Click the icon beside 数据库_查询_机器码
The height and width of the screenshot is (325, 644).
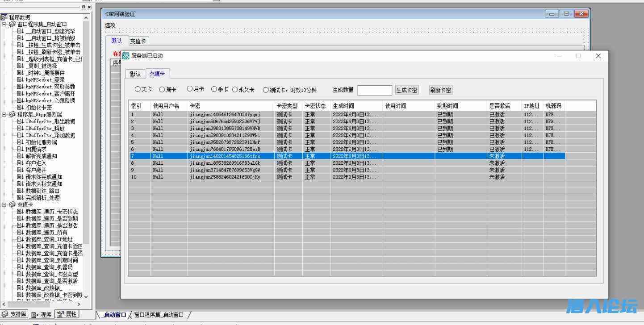(20, 267)
